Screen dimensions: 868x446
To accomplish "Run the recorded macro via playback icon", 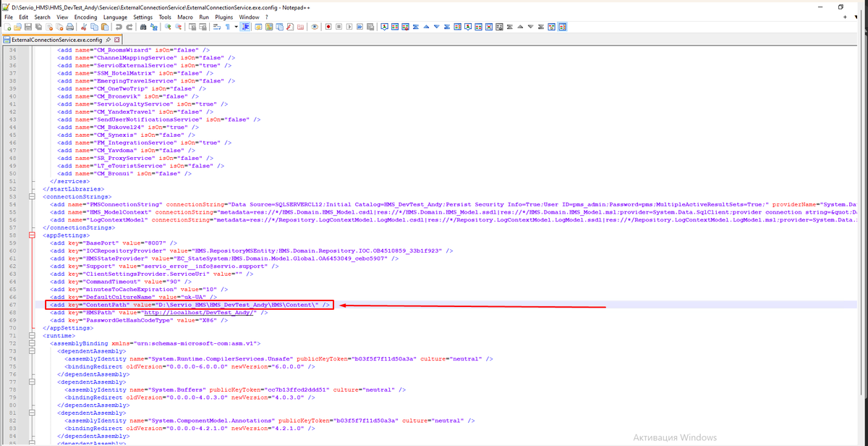I will point(349,26).
